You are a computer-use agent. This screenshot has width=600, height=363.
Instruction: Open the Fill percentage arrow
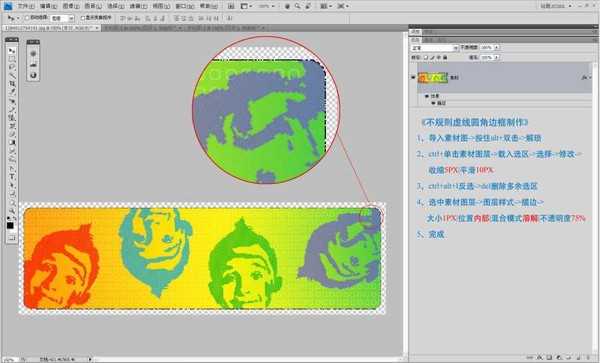coord(497,57)
